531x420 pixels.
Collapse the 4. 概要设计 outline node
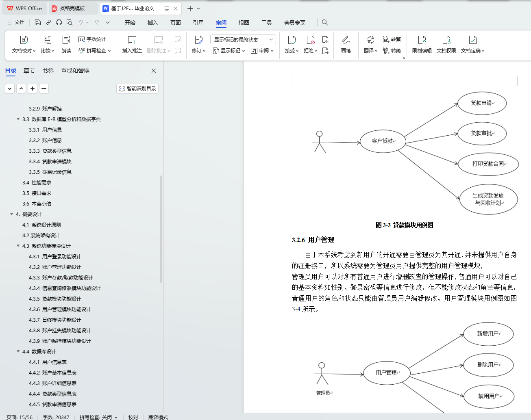point(11,214)
